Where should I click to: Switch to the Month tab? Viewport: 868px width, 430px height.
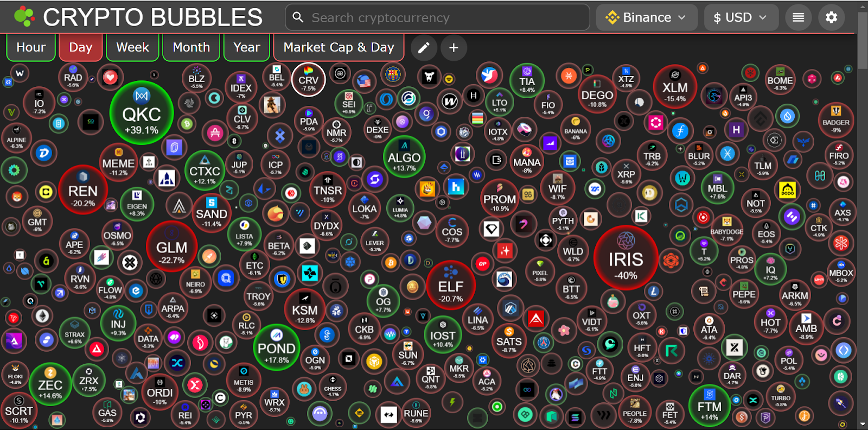coord(191,48)
